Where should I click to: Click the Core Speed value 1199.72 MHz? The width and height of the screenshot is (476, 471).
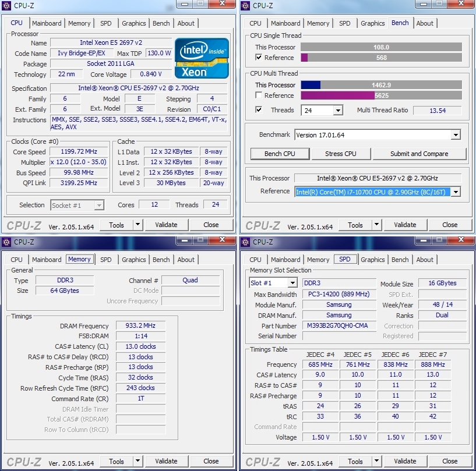click(x=79, y=151)
